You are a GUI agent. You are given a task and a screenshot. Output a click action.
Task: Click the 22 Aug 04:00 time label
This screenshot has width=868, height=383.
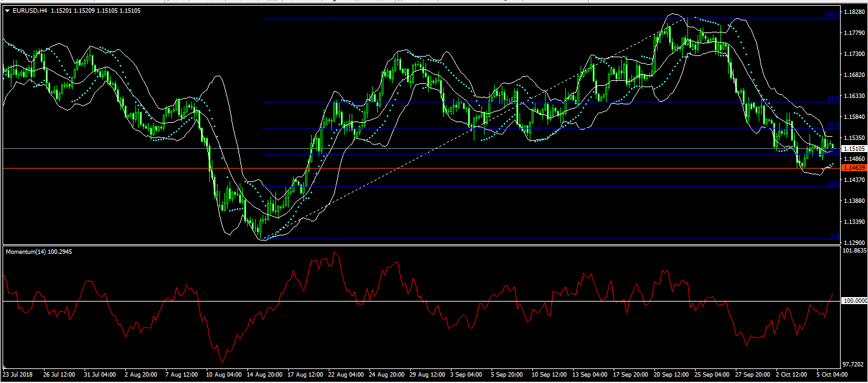point(346,375)
